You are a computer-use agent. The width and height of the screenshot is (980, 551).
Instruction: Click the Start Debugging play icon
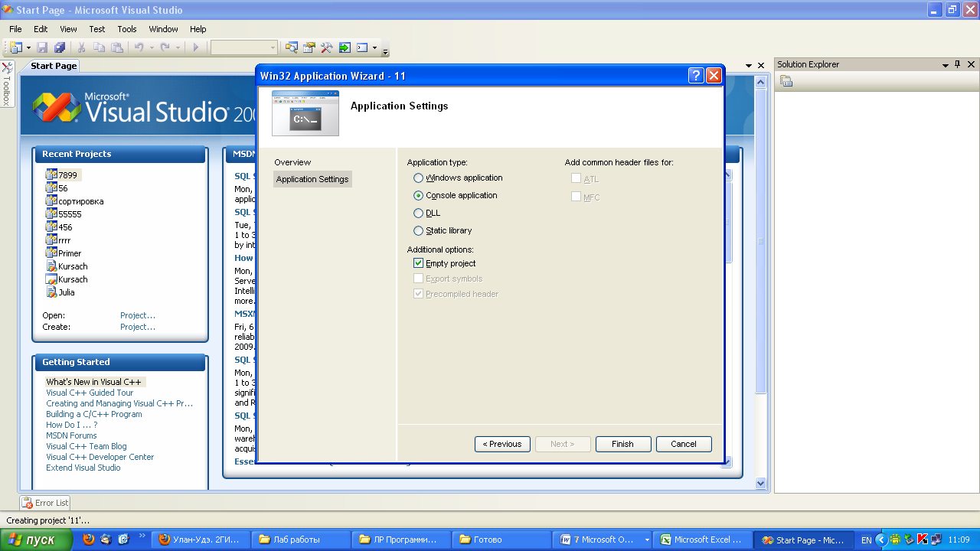(x=196, y=47)
